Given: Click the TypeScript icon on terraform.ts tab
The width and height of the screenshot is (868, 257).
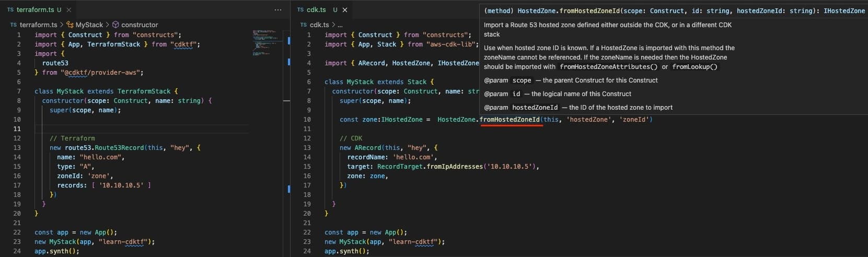Looking at the screenshot, I should 10,10.
